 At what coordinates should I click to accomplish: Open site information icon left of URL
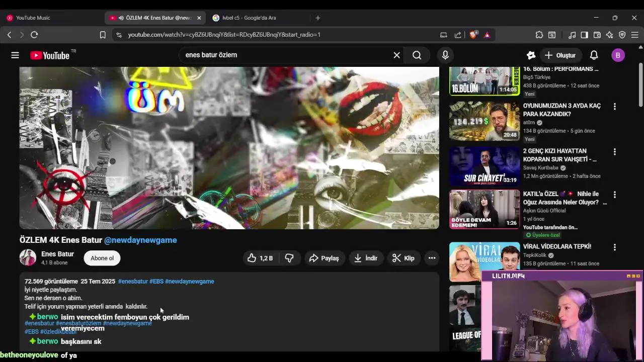[x=119, y=35]
